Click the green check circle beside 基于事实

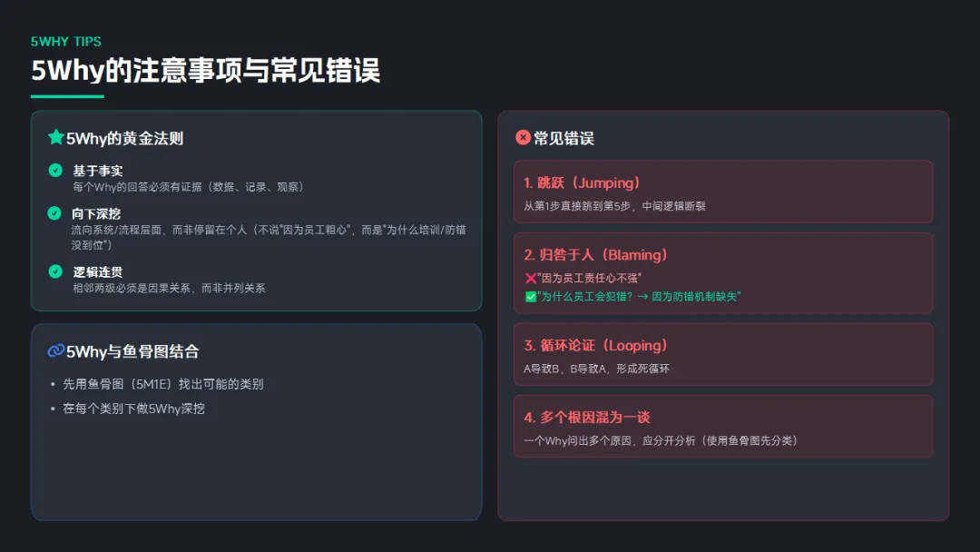(x=55, y=170)
